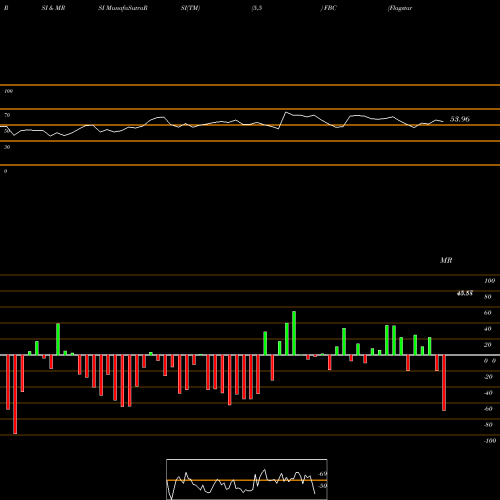This screenshot has width=500, height=500.
Task: Click the 'SI(TM)' header text
Action: point(190,8)
